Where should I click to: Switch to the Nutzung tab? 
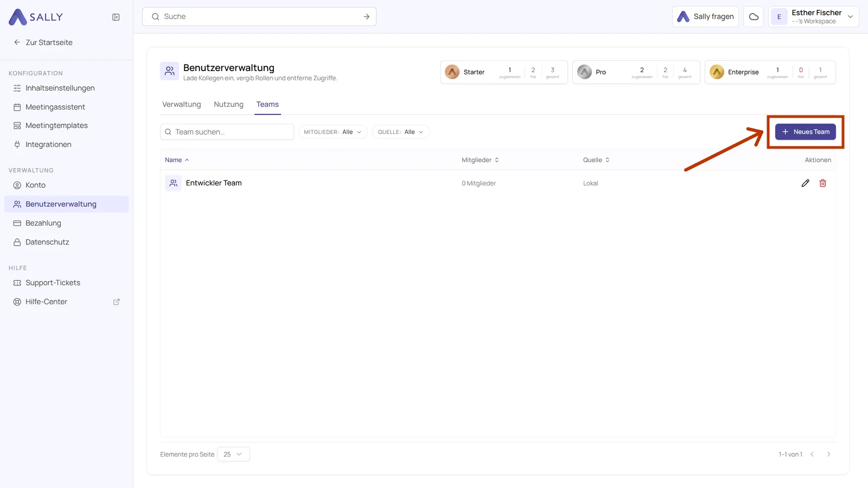point(228,104)
